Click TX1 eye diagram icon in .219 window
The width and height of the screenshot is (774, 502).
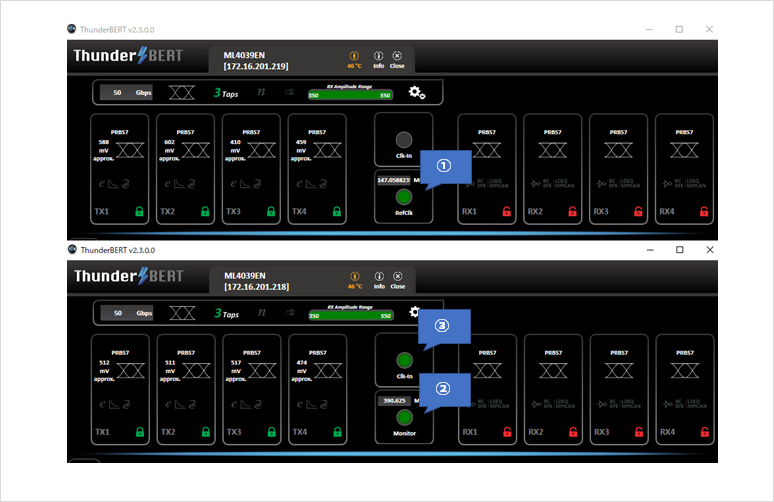130,150
